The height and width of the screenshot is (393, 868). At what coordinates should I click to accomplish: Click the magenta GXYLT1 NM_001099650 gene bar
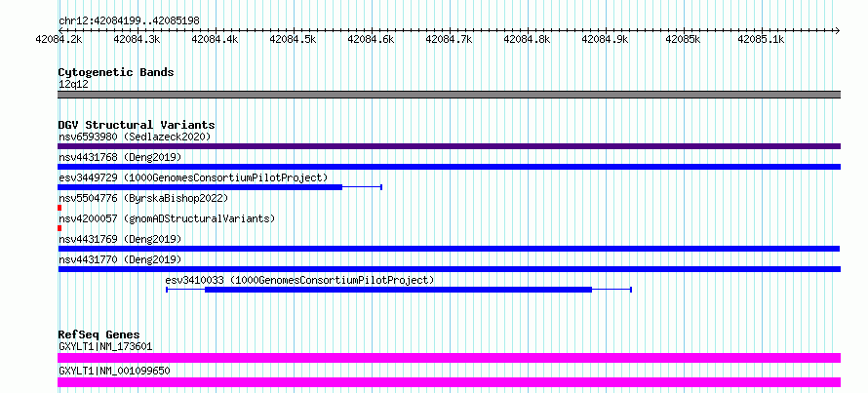[x=449, y=382]
